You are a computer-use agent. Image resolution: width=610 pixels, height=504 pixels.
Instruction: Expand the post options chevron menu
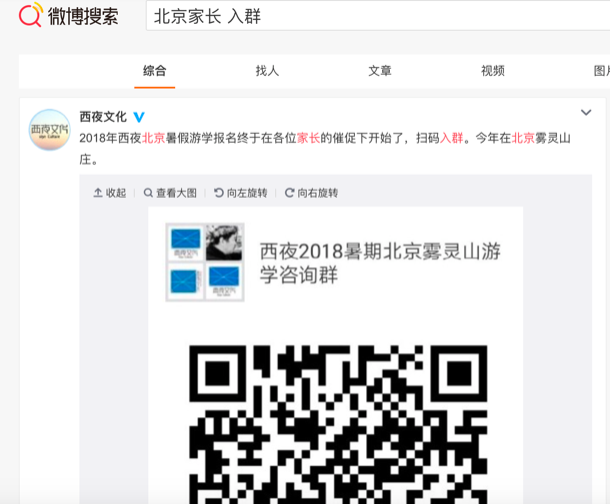pos(586,113)
